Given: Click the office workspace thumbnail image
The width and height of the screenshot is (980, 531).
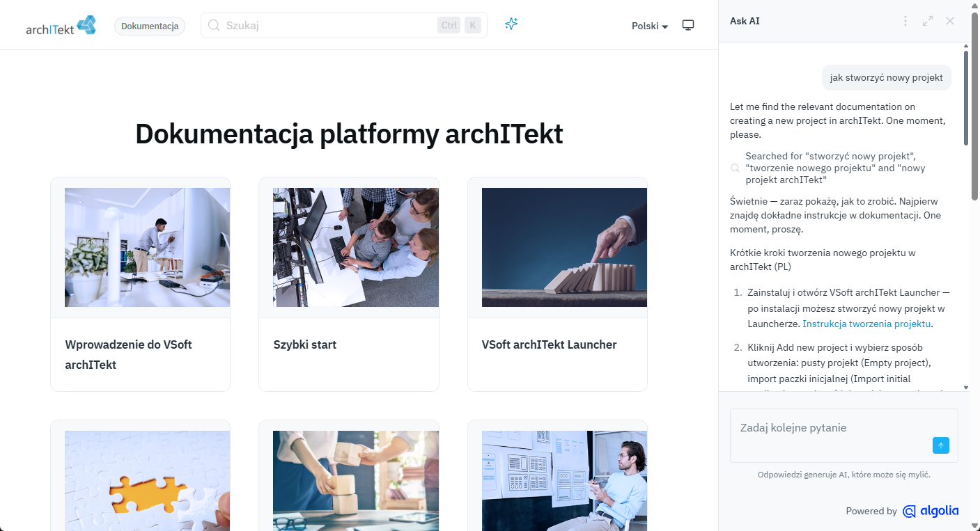Looking at the screenshot, I should (x=147, y=247).
